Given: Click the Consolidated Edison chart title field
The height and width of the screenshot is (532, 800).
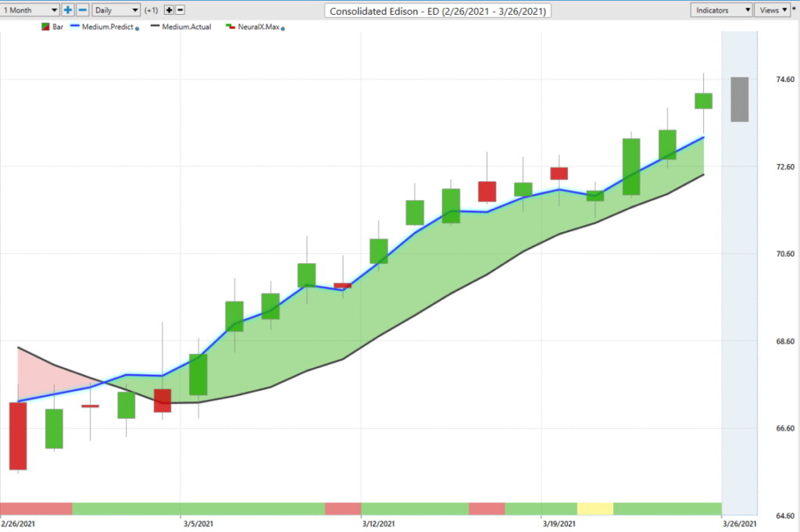Looking at the screenshot, I should [x=437, y=11].
